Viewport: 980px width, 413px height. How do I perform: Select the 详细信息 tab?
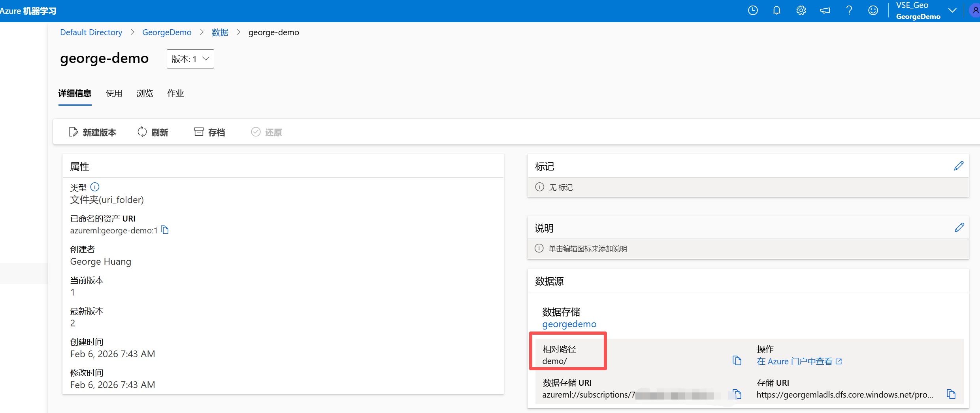(x=75, y=93)
